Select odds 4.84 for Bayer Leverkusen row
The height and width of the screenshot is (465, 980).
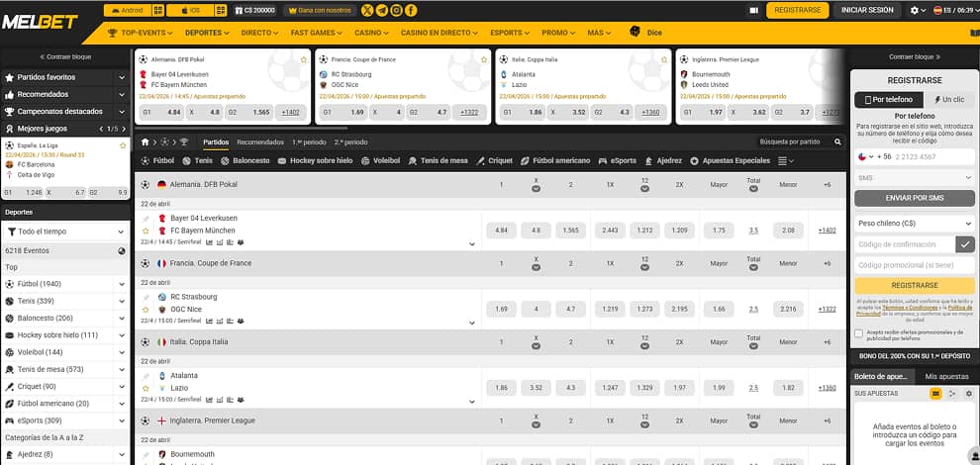coord(501,231)
